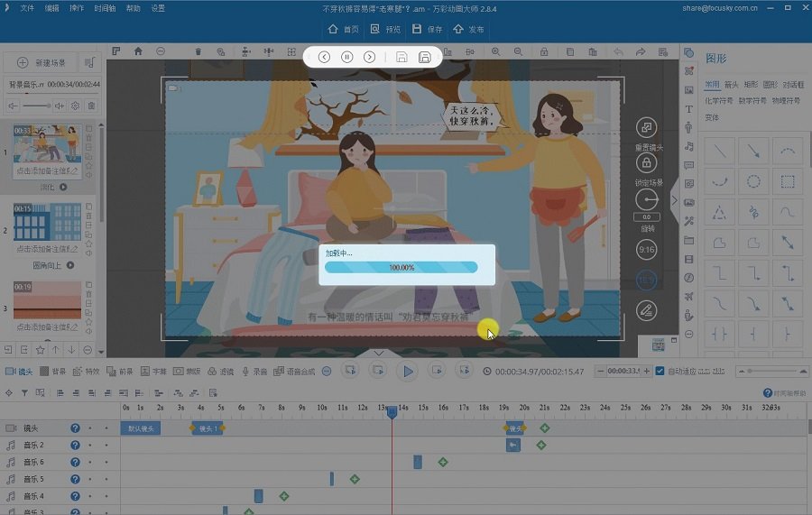Screen dimensions: 812x515
Task: Click the 保存 save button
Action: (428, 30)
